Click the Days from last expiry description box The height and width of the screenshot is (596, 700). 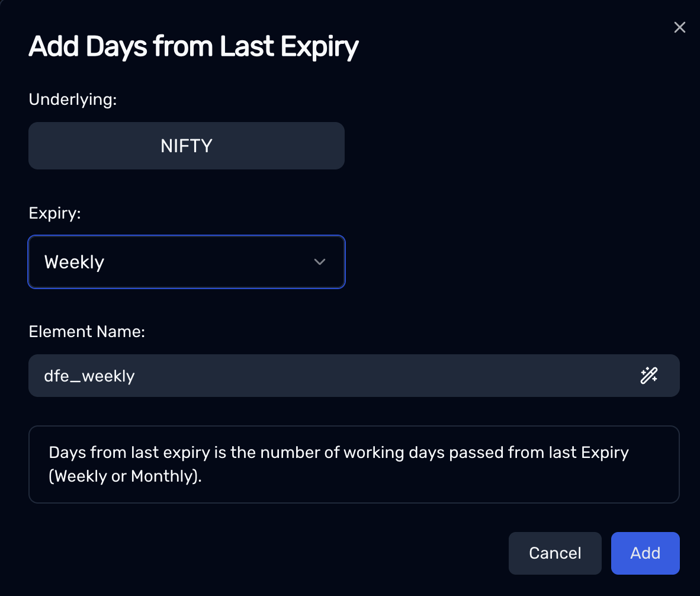[x=354, y=464]
